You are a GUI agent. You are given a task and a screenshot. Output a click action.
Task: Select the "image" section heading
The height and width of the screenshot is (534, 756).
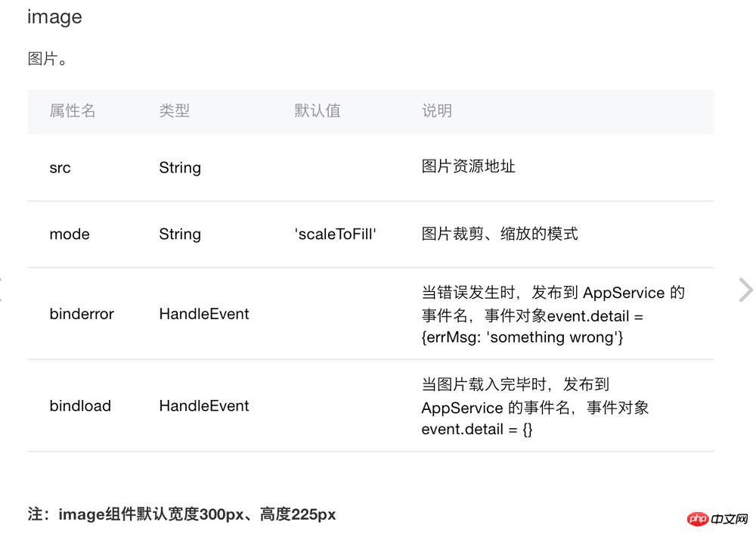[x=54, y=17]
